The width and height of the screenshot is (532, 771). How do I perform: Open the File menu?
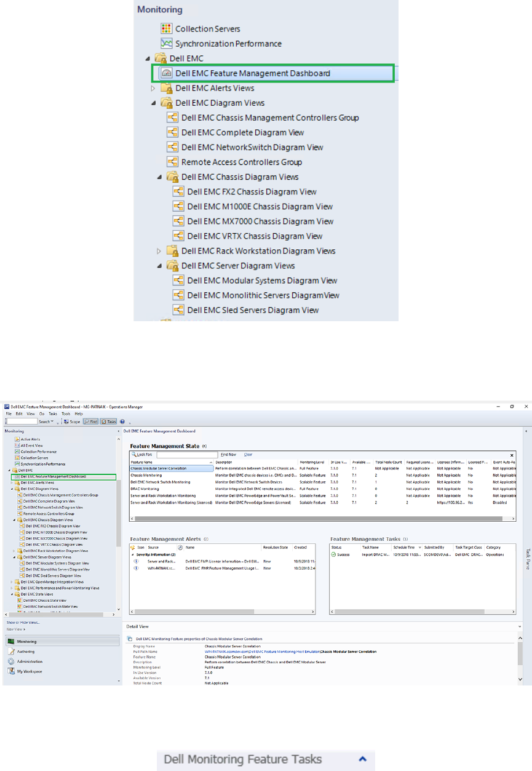click(9, 413)
